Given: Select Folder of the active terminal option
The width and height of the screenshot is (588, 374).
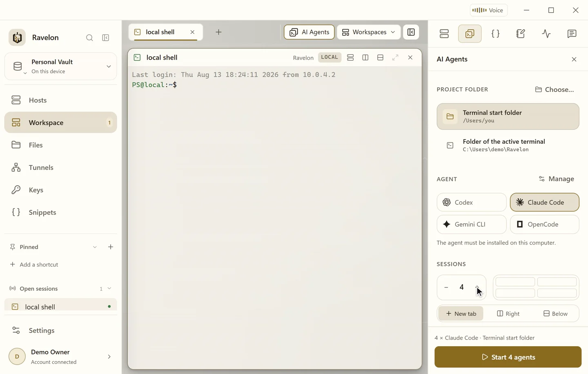Looking at the screenshot, I should pyautogui.click(x=508, y=145).
